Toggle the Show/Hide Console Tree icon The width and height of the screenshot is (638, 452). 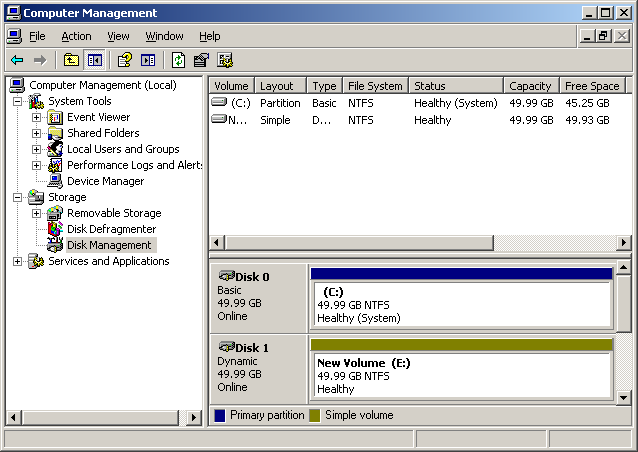pos(94,60)
